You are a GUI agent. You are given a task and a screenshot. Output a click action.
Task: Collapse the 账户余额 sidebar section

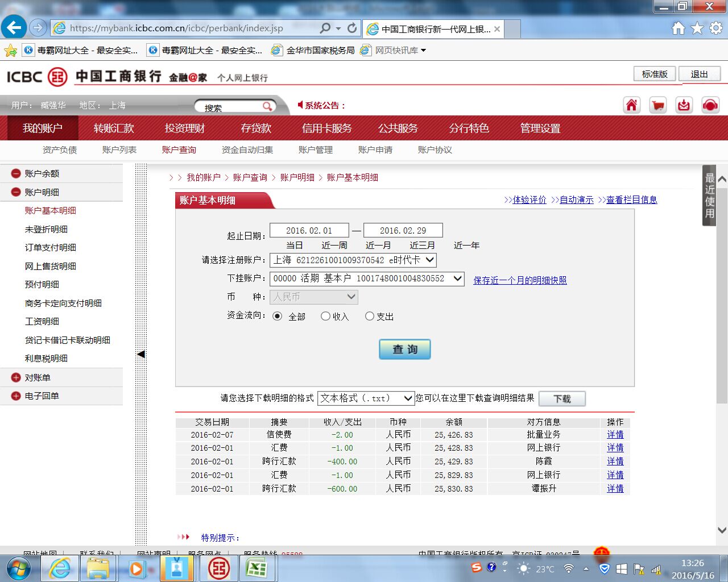coord(16,173)
